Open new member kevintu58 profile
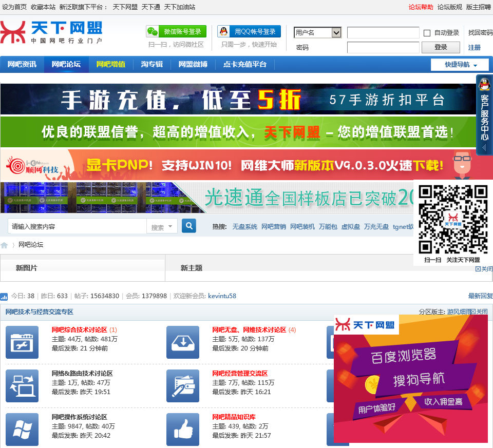Image resolution: width=493 pixels, height=448 pixels. coord(222,296)
